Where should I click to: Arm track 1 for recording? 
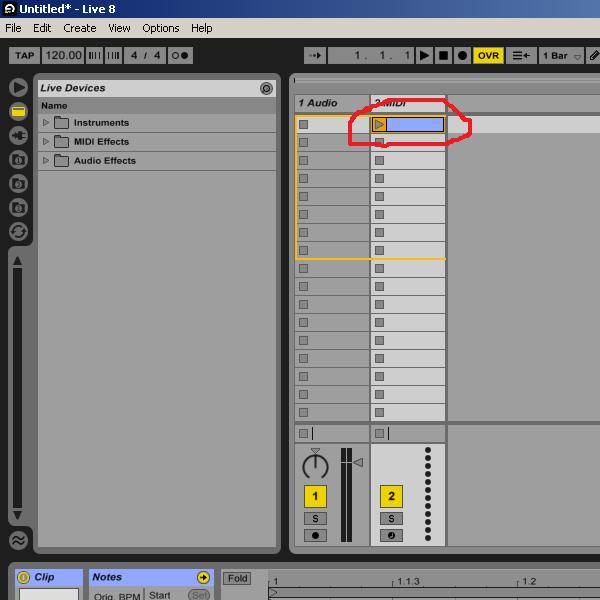click(315, 535)
